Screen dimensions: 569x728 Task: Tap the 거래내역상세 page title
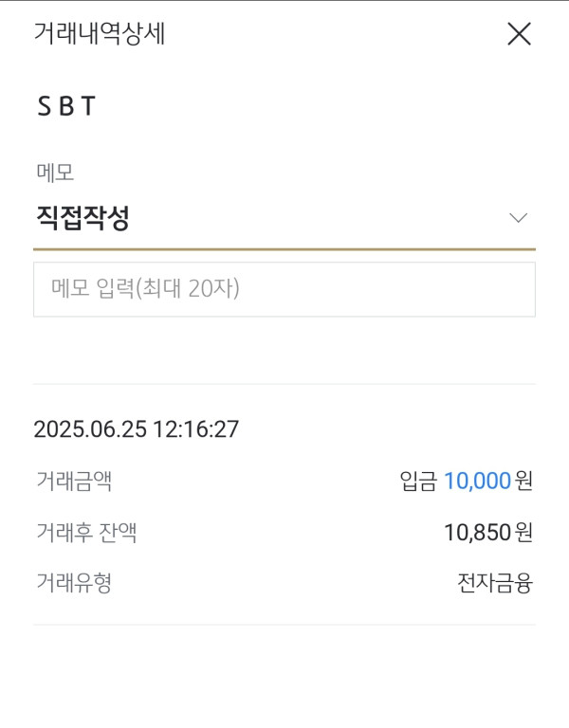tap(100, 34)
